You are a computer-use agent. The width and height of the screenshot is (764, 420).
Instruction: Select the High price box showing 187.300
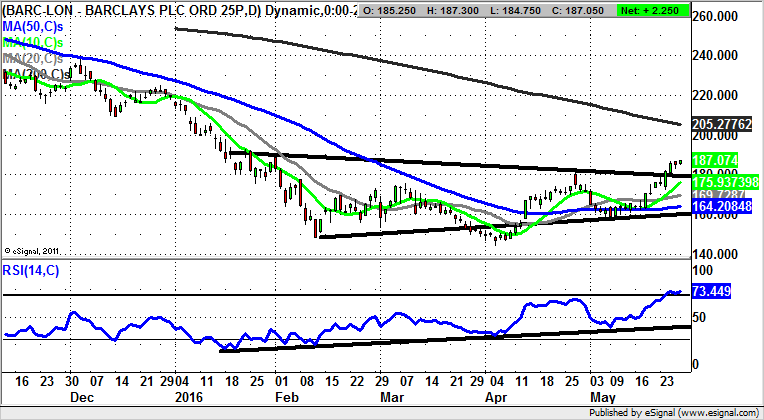(x=458, y=10)
